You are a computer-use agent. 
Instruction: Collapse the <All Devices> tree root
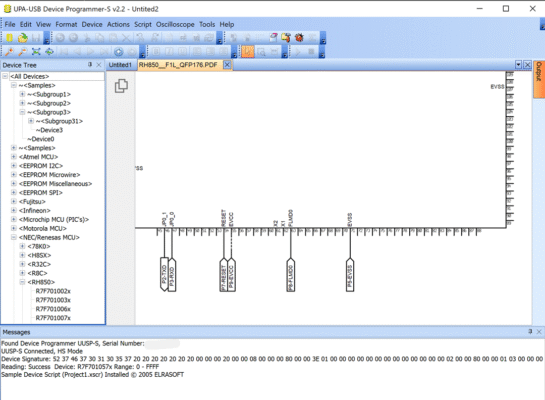5,76
